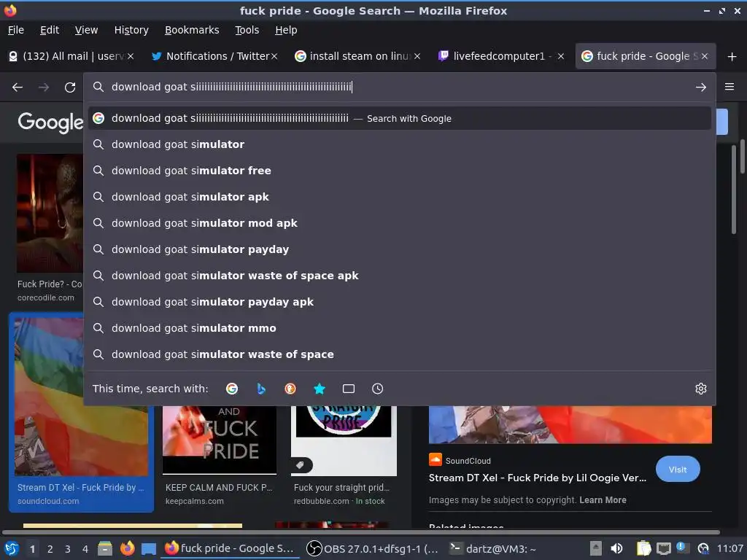747x560 pixels.
Task: Open the OBS 27.0.1 taskbar window
Action: (x=371, y=548)
